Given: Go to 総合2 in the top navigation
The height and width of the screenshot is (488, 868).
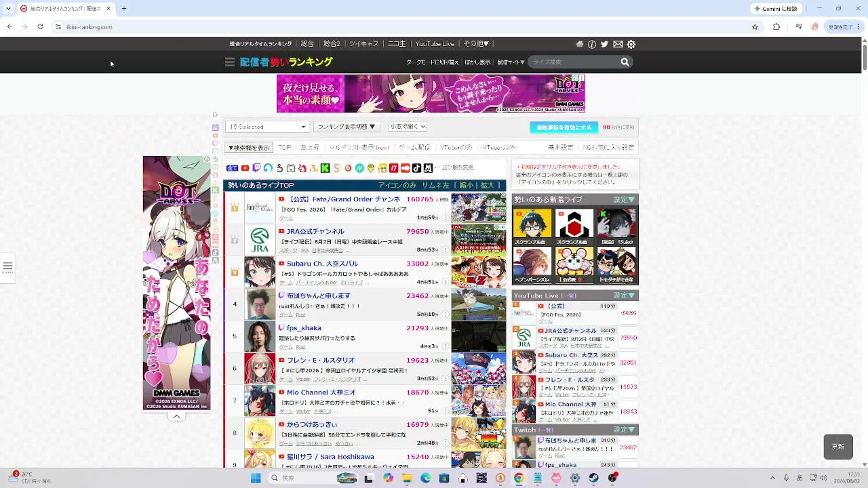Looking at the screenshot, I should coord(332,44).
